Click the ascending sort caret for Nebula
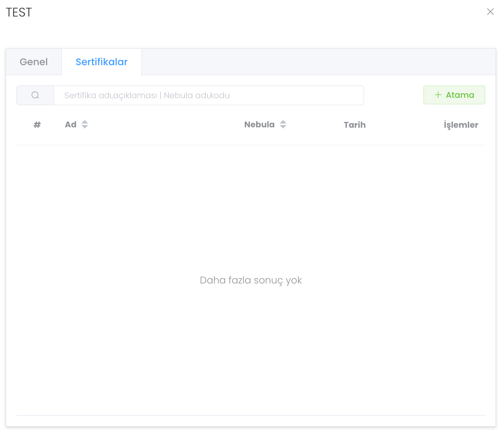 pyautogui.click(x=283, y=122)
